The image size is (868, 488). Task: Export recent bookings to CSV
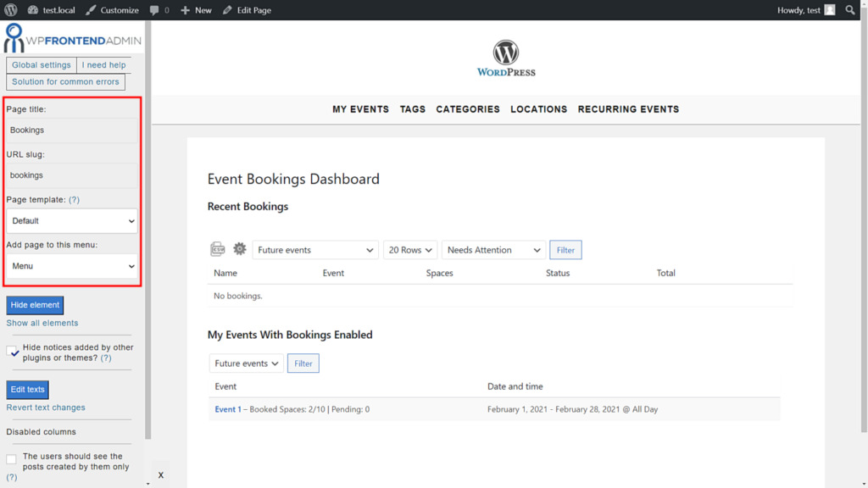[x=217, y=249]
